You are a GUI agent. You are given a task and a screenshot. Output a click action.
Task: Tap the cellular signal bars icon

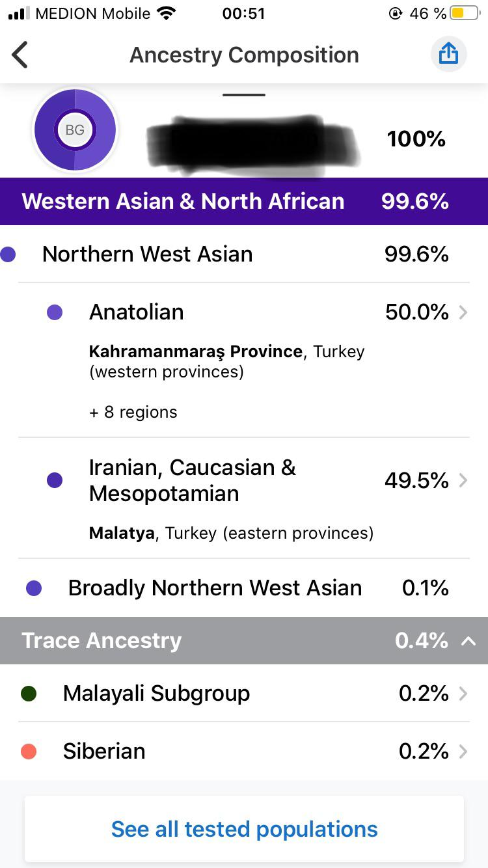click(x=19, y=14)
